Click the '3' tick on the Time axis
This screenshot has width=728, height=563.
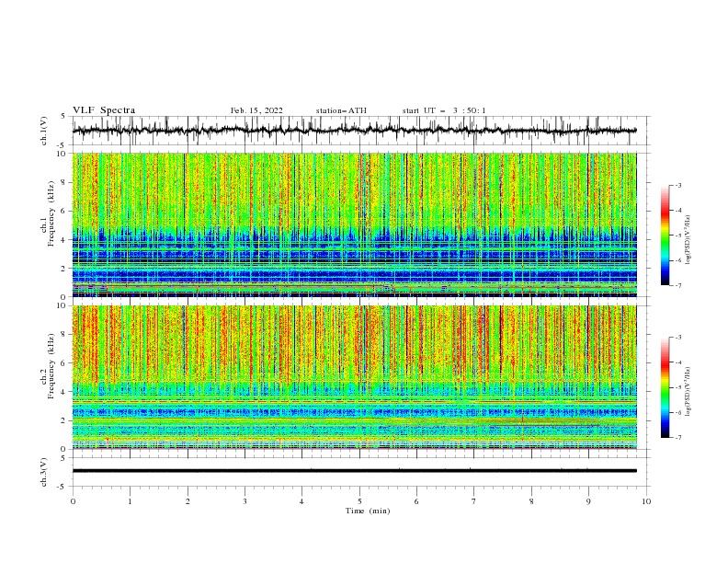click(245, 501)
